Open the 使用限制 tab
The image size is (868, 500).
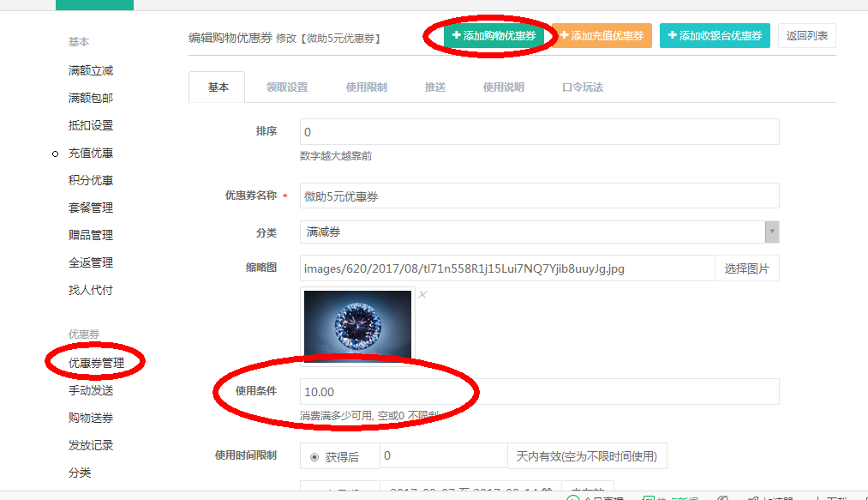[366, 87]
